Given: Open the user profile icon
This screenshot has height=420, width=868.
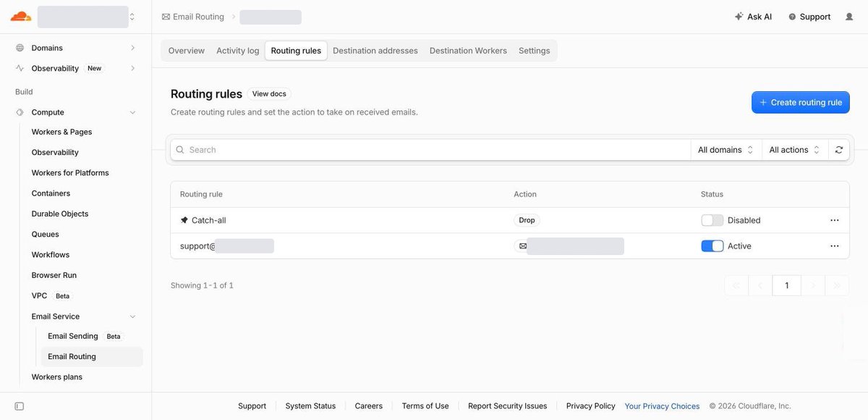Looking at the screenshot, I should tap(849, 17).
